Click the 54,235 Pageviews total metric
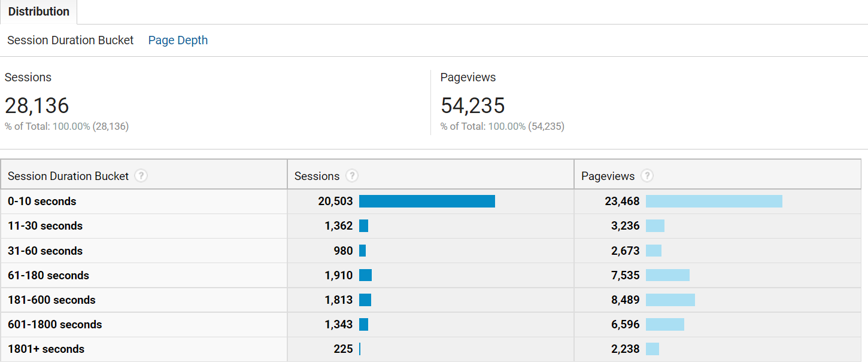Screen dimensions: 868x363 click(x=473, y=105)
